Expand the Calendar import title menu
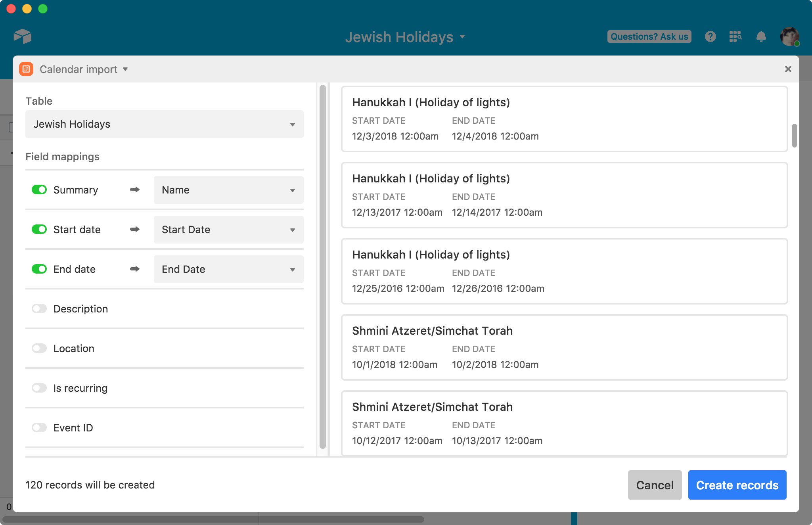 click(x=84, y=69)
